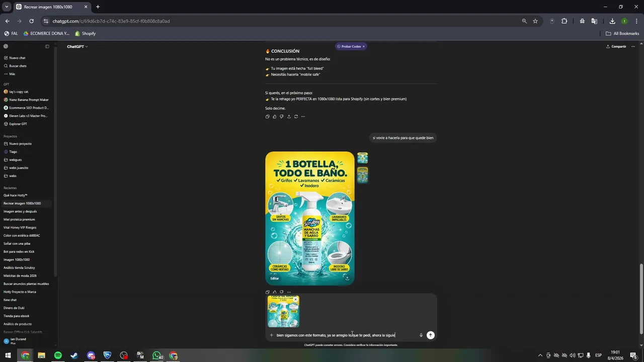Open the ECOMERCE DONA bookmark
The image size is (644, 362).
(46, 34)
